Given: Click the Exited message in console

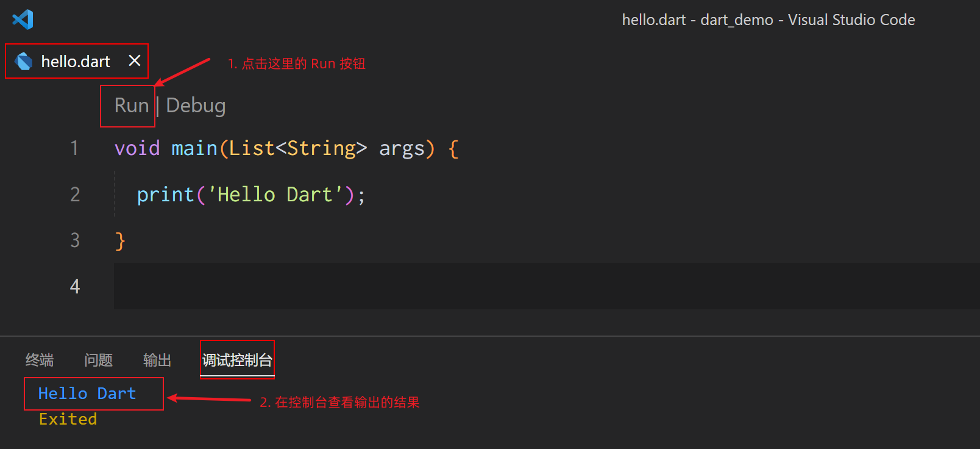Looking at the screenshot, I should pyautogui.click(x=68, y=419).
